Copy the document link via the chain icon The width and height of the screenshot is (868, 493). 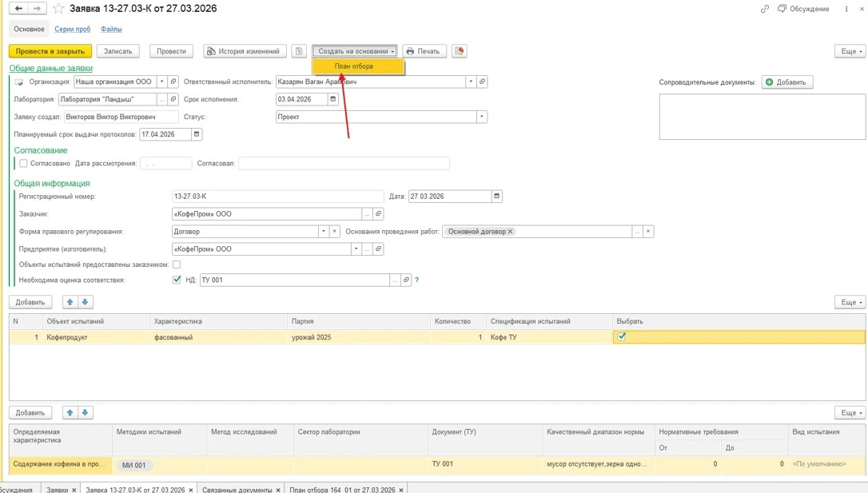point(765,9)
